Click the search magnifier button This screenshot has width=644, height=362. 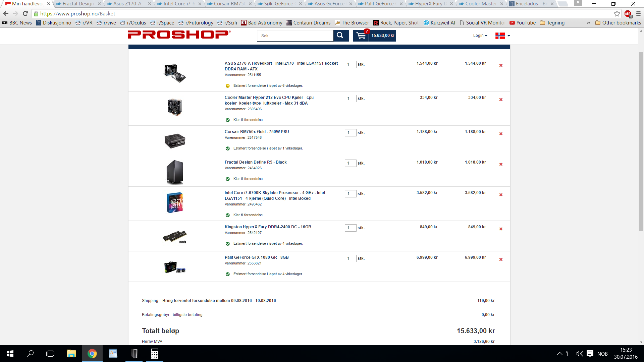341,36
